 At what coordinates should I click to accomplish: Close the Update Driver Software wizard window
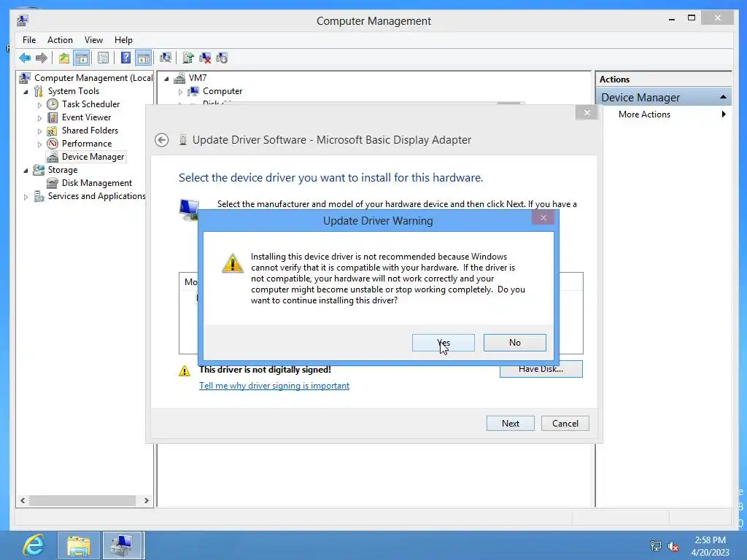click(x=587, y=113)
